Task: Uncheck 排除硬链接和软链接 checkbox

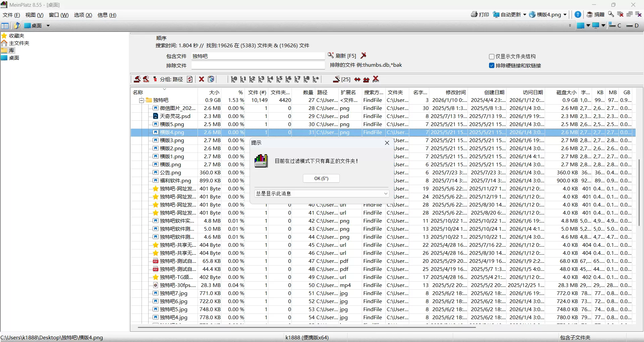Action: [492, 66]
